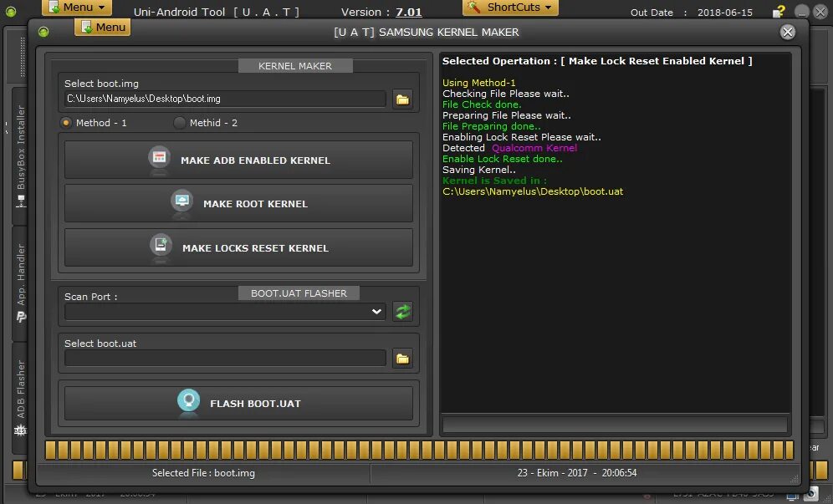Click green status circle in Kernel Maker window
This screenshot has width=833, height=504.
coord(43,32)
